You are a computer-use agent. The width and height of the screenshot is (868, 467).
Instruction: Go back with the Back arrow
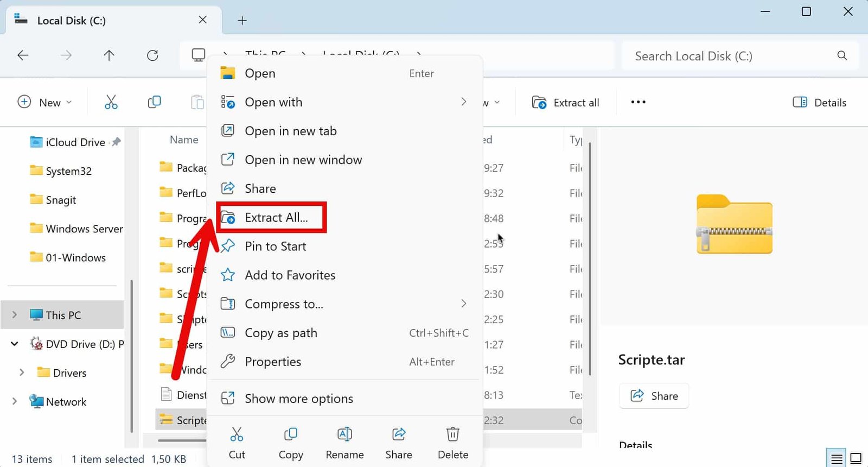[x=23, y=55]
